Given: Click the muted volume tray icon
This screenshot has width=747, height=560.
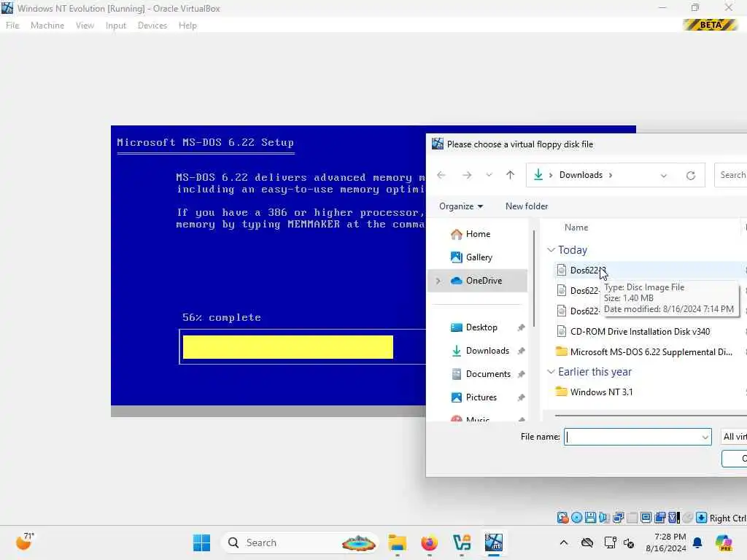Looking at the screenshot, I should click(629, 542).
